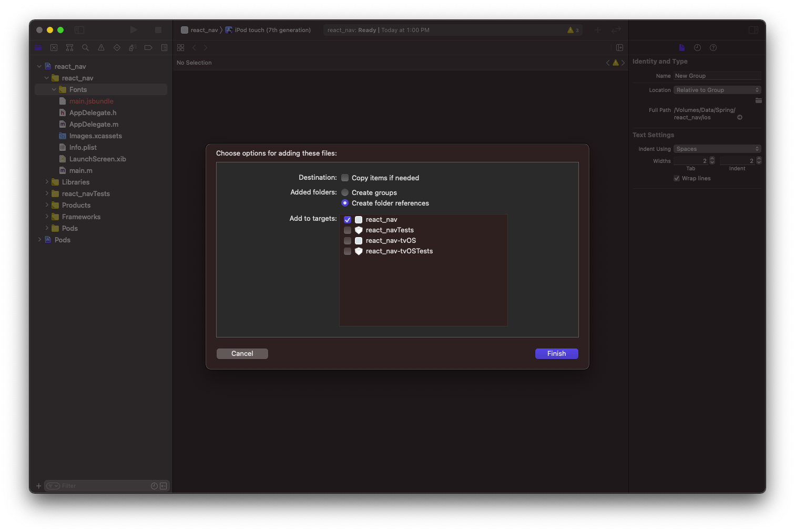Click the Run play button
Screen dimensions: 795x532
coord(134,30)
